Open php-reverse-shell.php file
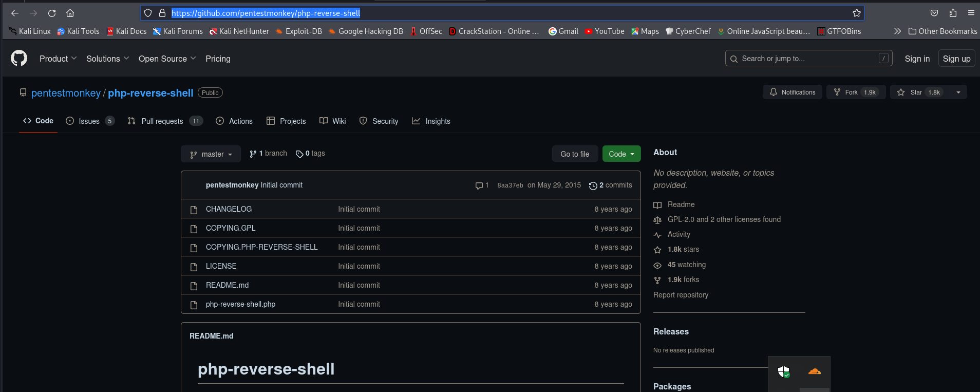Viewport: 980px width, 392px height. (x=240, y=304)
